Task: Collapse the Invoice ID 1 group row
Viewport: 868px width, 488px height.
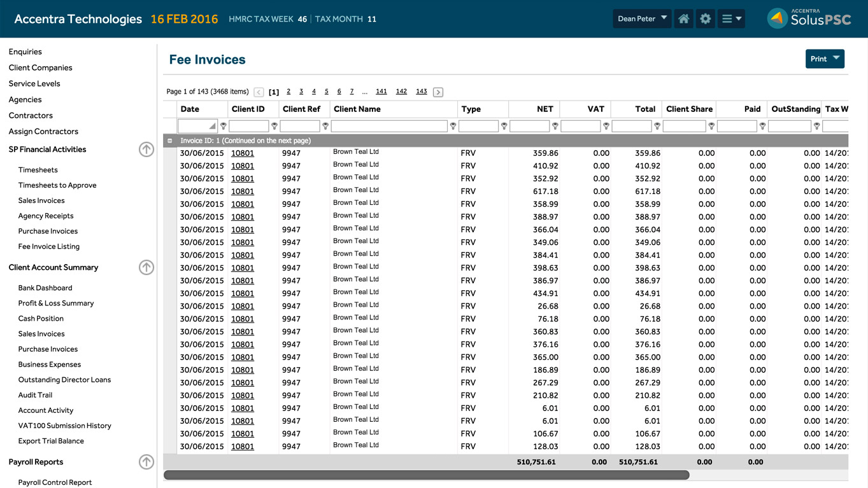Action: (170, 141)
